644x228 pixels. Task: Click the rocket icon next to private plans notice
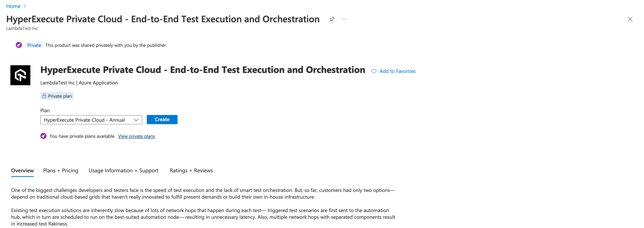pos(43,136)
